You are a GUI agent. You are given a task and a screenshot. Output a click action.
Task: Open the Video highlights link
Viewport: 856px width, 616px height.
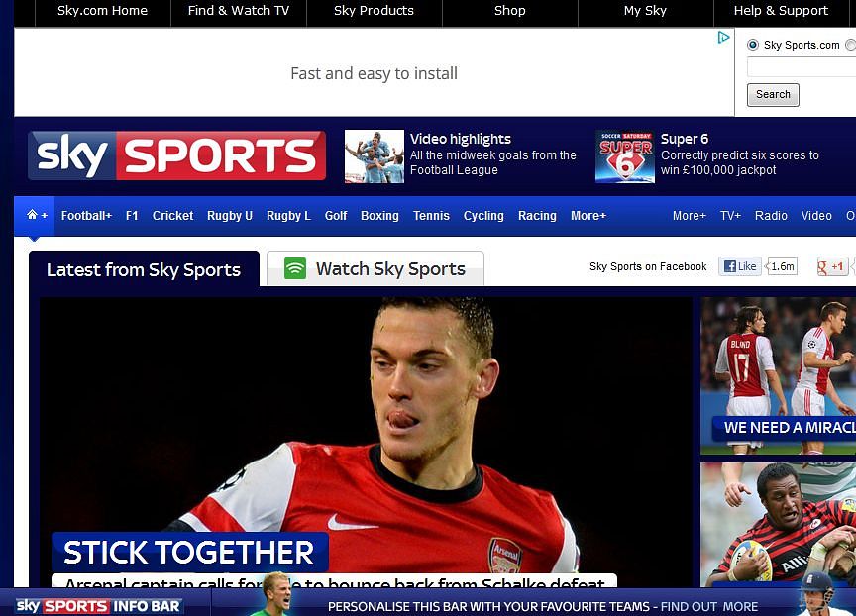coord(461,139)
